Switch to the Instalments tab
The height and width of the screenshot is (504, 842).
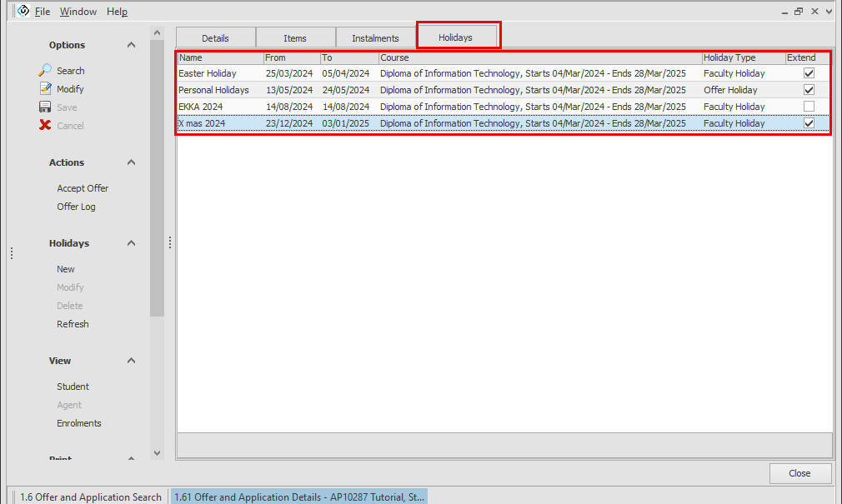(x=375, y=38)
